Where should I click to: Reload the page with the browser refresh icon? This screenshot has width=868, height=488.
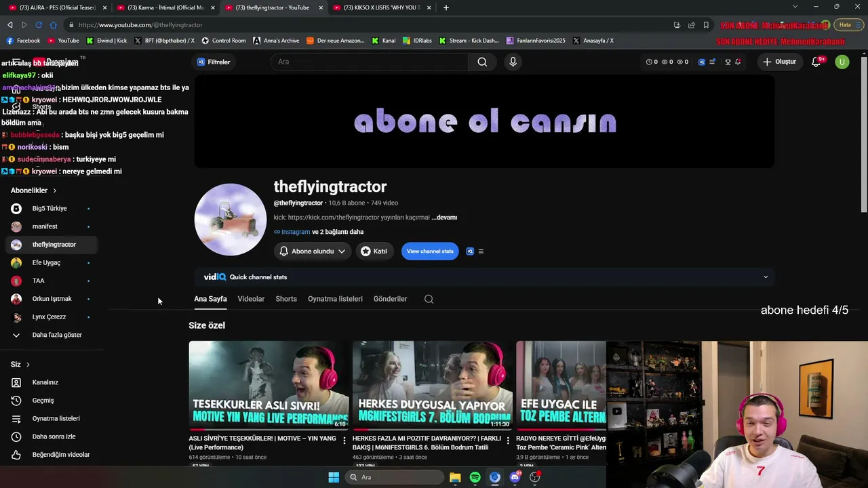39,25
